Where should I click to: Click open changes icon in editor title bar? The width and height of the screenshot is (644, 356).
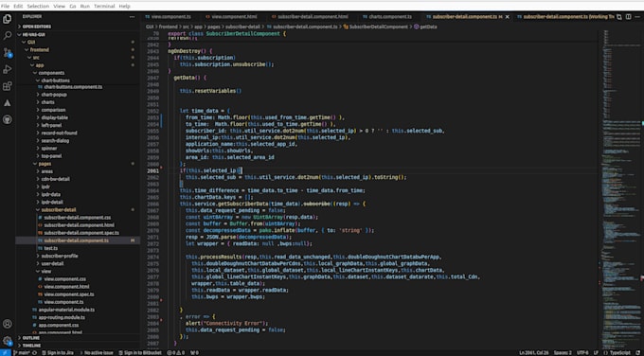(x=619, y=17)
